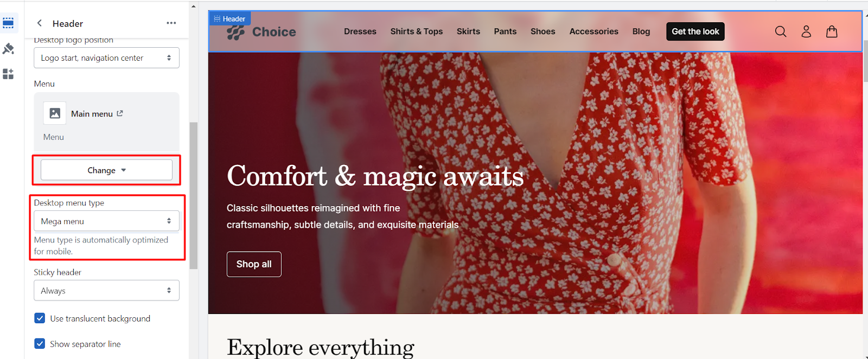Viewport: 868px width, 359px height.
Task: Click the search magnifier icon in preview
Action: pyautogui.click(x=781, y=31)
